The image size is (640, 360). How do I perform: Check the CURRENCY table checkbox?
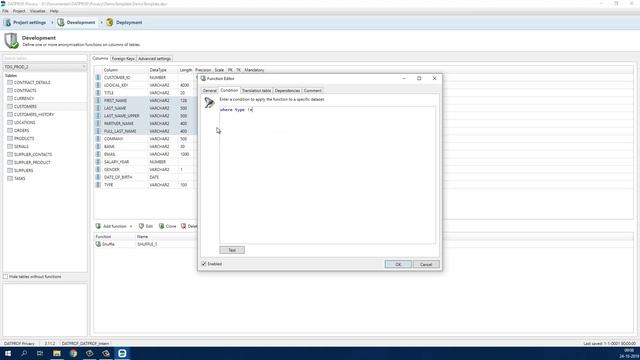[10, 98]
